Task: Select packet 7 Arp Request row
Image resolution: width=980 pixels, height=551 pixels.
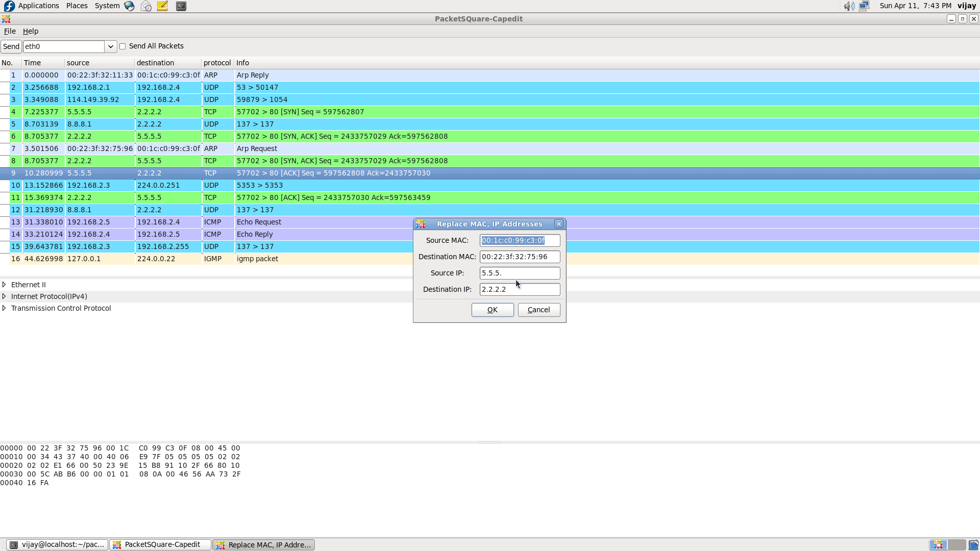Action: pos(490,148)
